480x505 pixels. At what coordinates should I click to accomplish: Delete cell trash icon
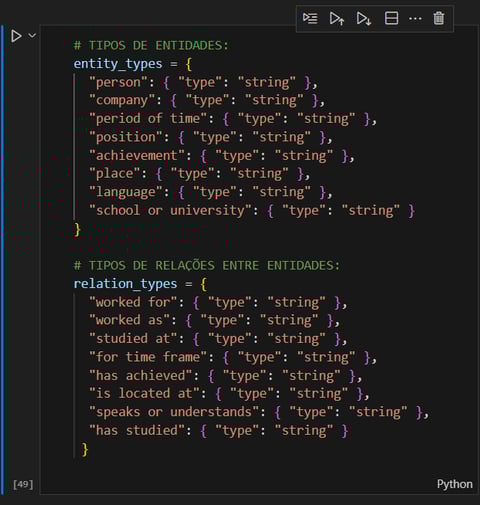[439, 18]
